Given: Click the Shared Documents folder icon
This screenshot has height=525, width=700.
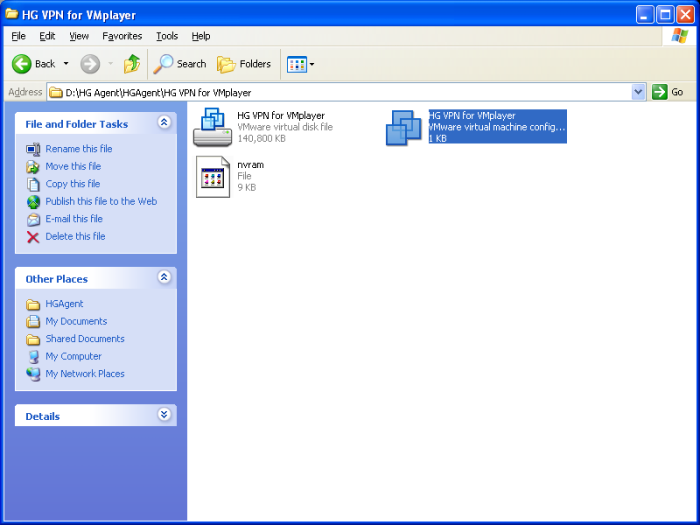Looking at the screenshot, I should click(33, 339).
